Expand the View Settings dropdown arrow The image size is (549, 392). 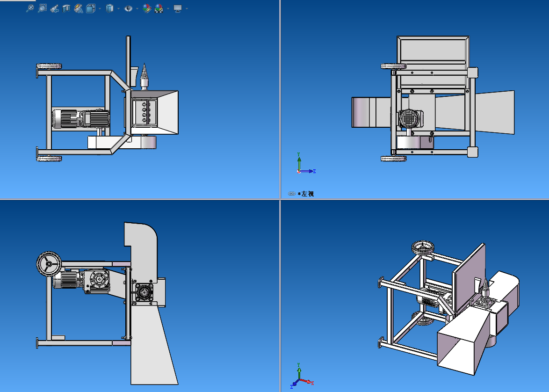(x=187, y=8)
